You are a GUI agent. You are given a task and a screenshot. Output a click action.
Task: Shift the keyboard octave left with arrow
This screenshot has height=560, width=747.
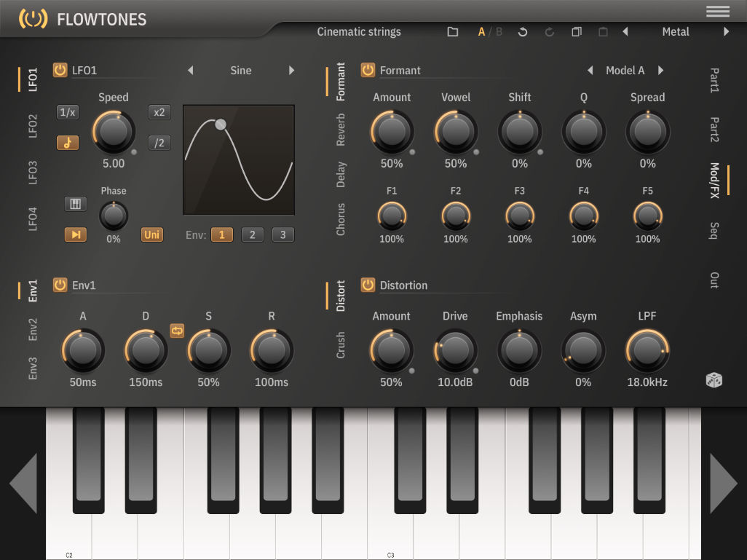coord(23,483)
